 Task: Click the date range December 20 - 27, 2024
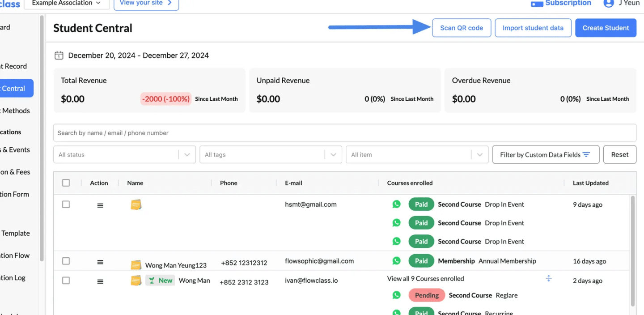[139, 55]
